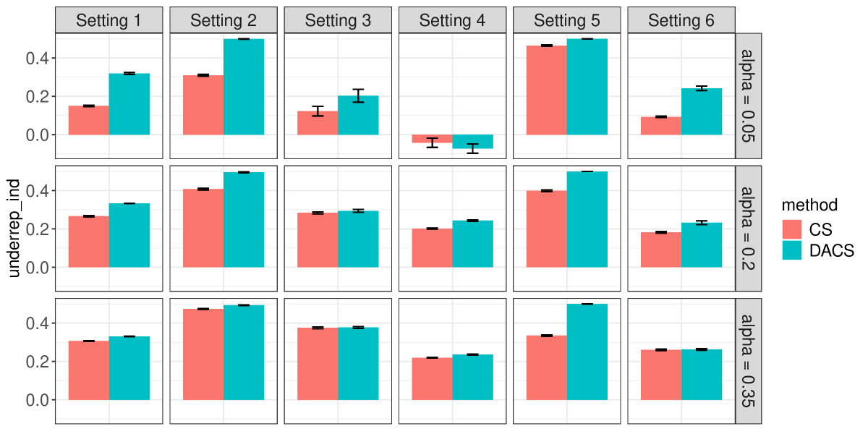Select the alpha = 0.2 row strip
The width and height of the screenshot is (868, 434).
point(749,229)
